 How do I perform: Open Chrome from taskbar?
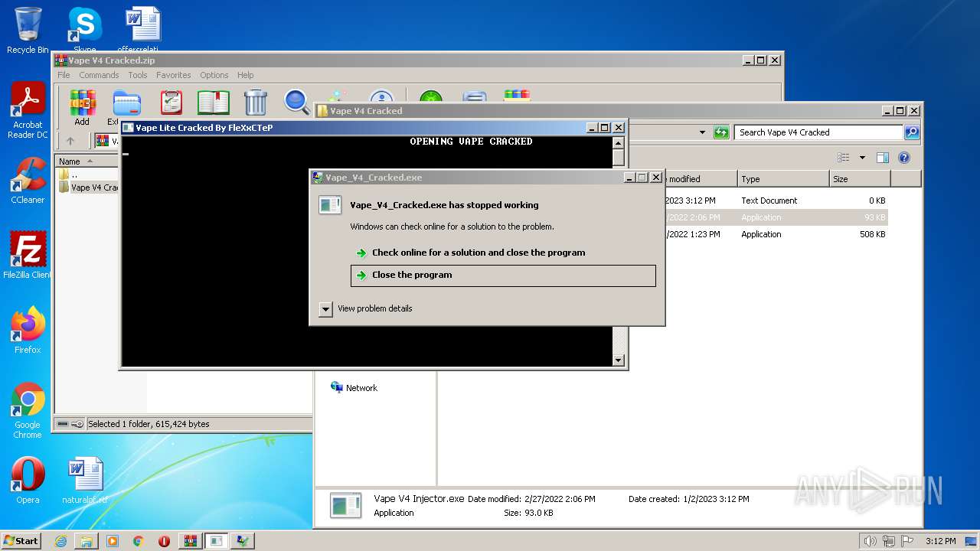[139, 541]
